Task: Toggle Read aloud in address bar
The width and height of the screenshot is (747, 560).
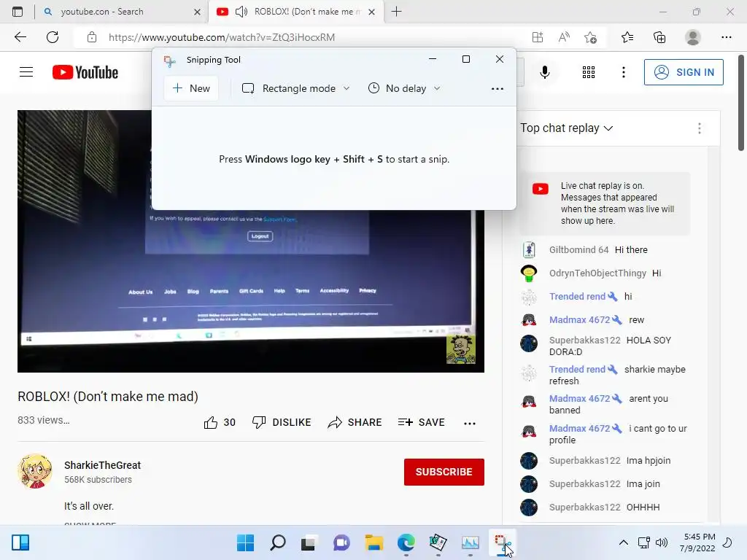Action: click(x=564, y=37)
